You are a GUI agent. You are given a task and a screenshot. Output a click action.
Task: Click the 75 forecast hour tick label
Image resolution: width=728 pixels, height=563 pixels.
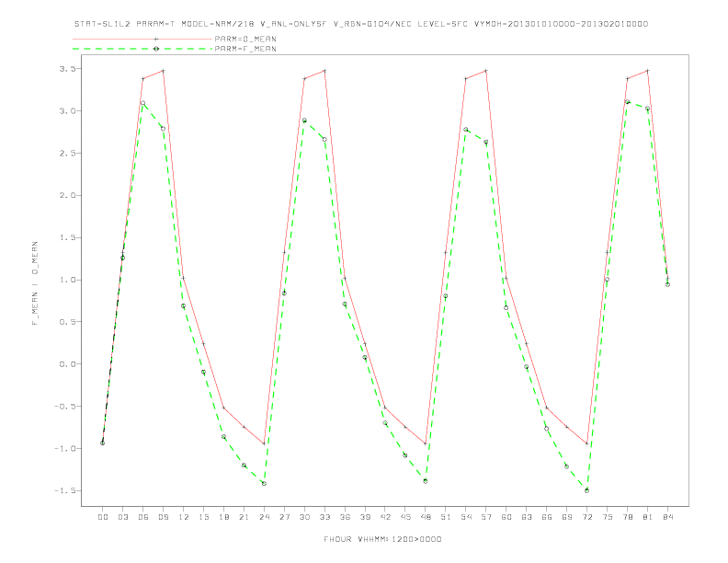coord(608,517)
